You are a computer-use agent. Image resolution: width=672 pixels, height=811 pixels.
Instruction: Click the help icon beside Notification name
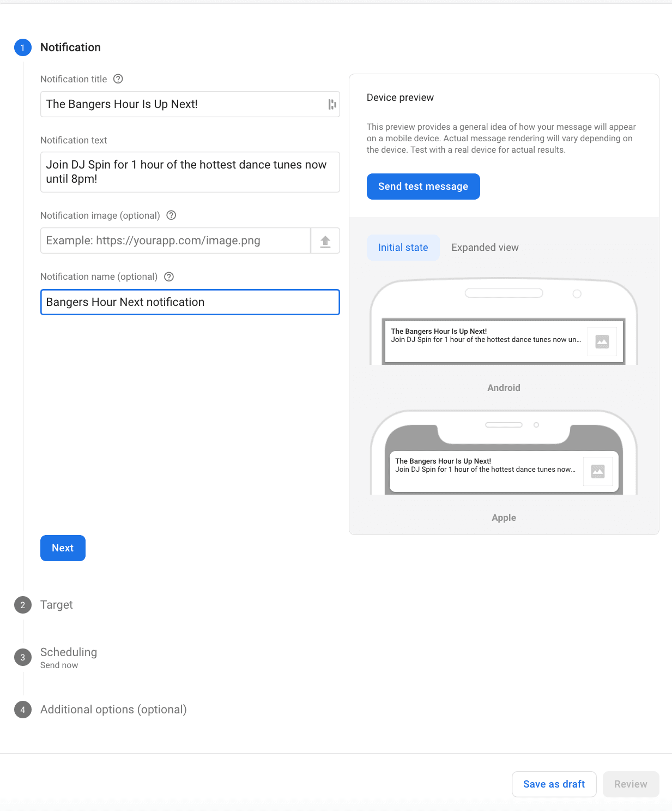point(169,277)
